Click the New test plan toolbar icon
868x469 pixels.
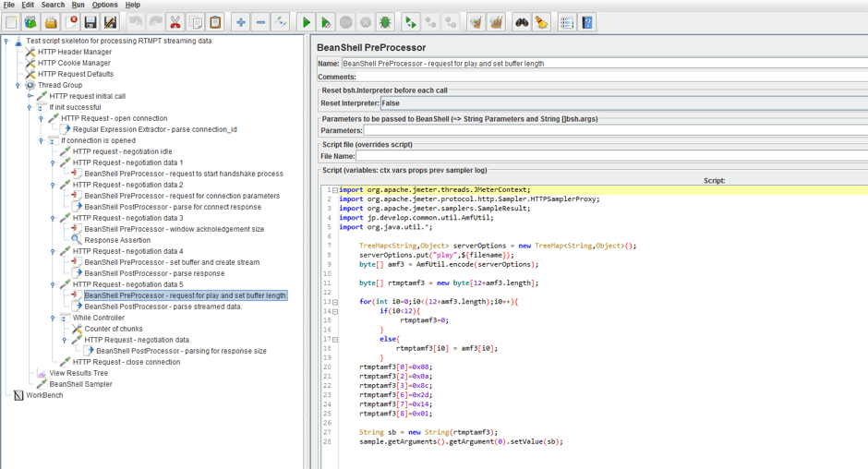11,23
